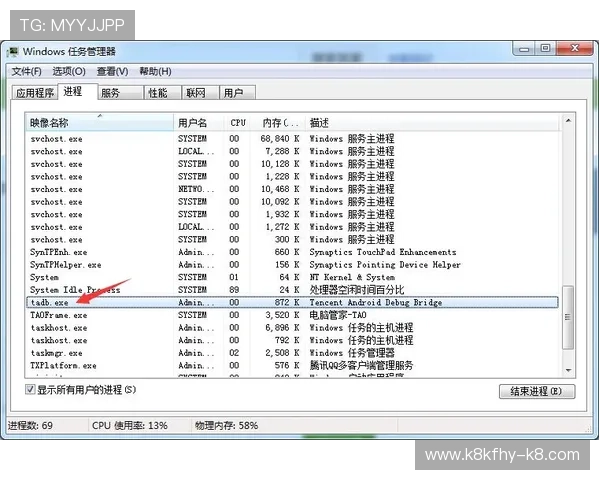This screenshot has width=600, height=480.
Task: Select svchost.exe using 7,288 K memory
Action: [292, 151]
